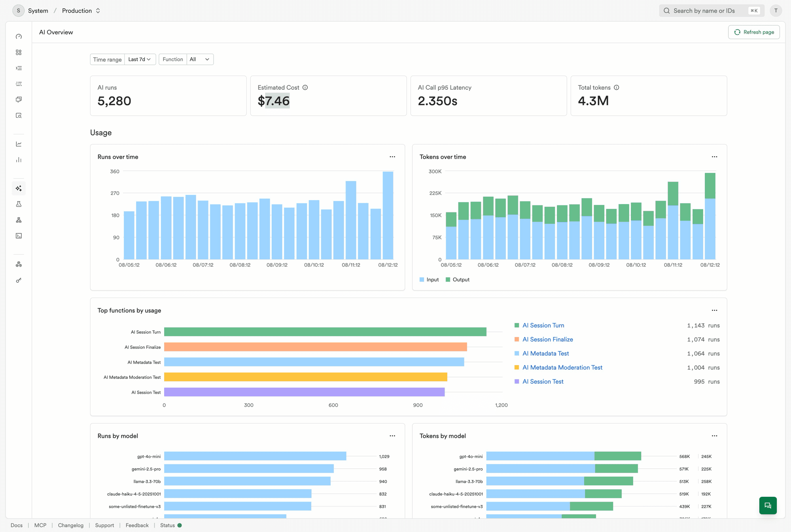Click the $7.46 estimated cost value

274,101
